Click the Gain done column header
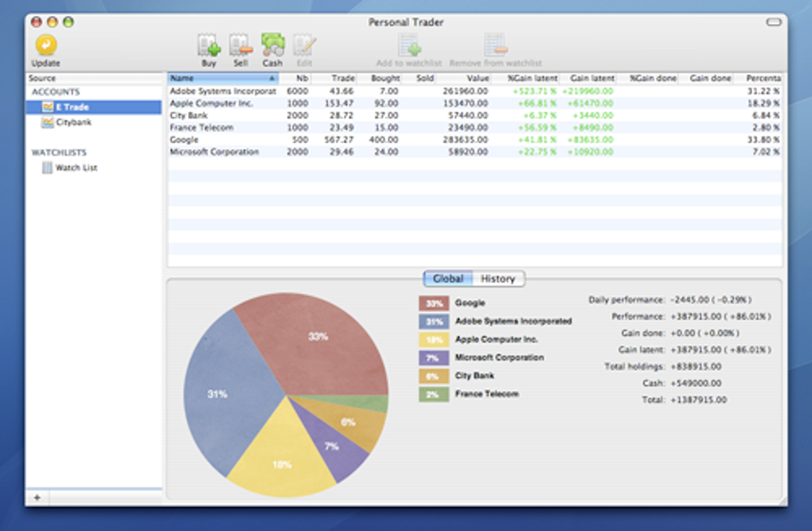 coord(705,78)
